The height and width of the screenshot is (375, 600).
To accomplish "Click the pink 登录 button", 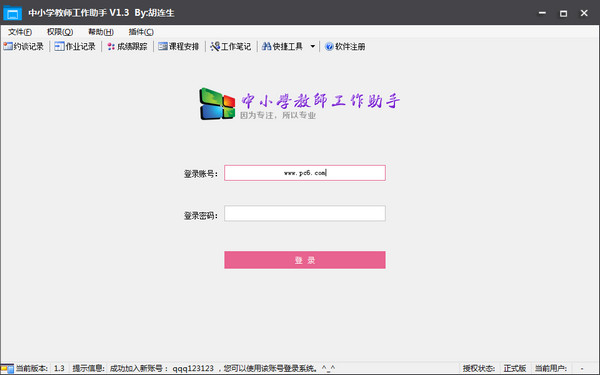I will (305, 260).
